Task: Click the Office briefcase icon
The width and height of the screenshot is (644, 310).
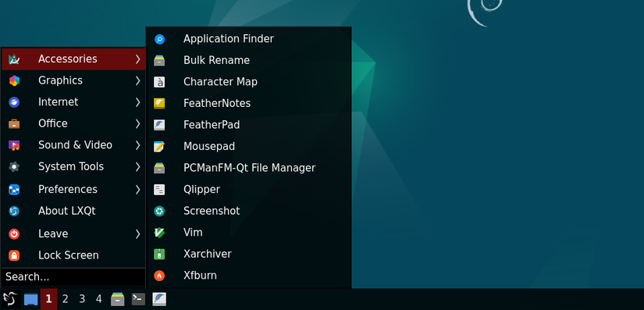Action: tap(14, 123)
